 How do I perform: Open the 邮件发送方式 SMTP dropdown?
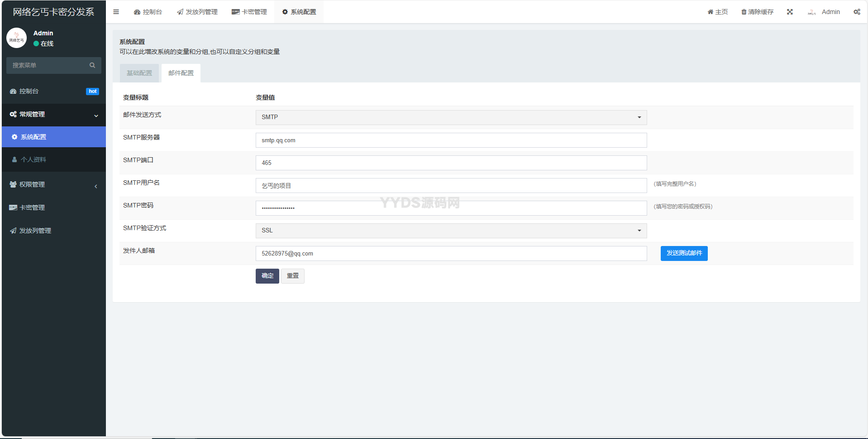[x=451, y=117]
